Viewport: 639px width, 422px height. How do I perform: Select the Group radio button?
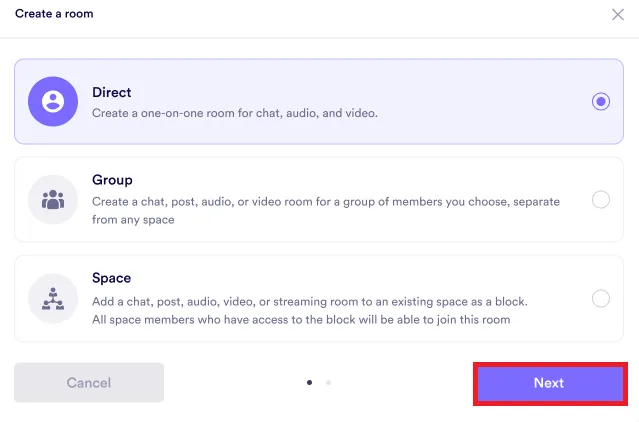point(600,199)
